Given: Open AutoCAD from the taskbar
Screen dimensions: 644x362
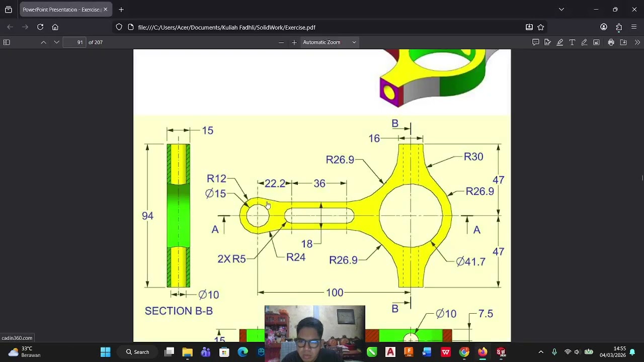Looking at the screenshot, I should pos(390,352).
